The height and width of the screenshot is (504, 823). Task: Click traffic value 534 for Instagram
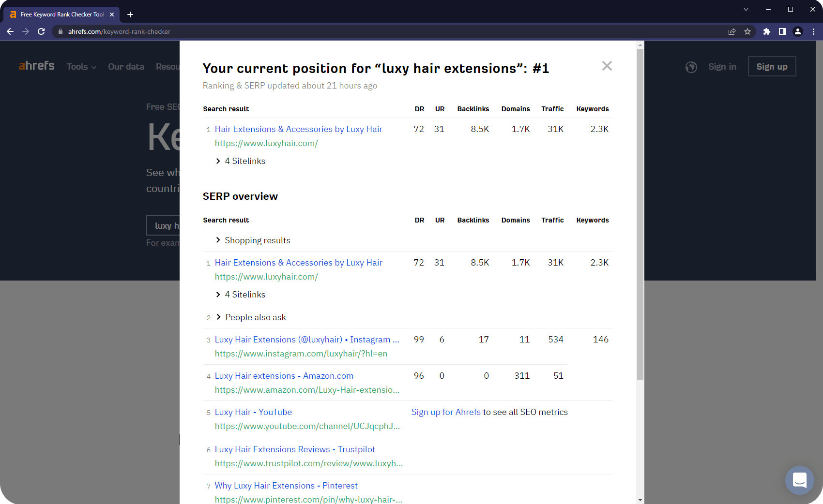(x=556, y=340)
